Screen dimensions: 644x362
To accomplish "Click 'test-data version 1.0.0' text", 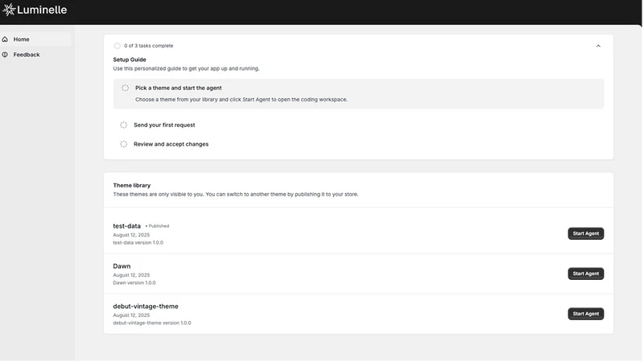I will pos(138,243).
